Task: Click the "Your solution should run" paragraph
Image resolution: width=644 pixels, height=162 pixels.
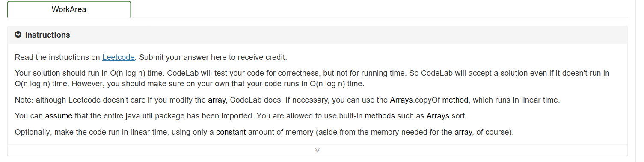Action: pos(312,78)
